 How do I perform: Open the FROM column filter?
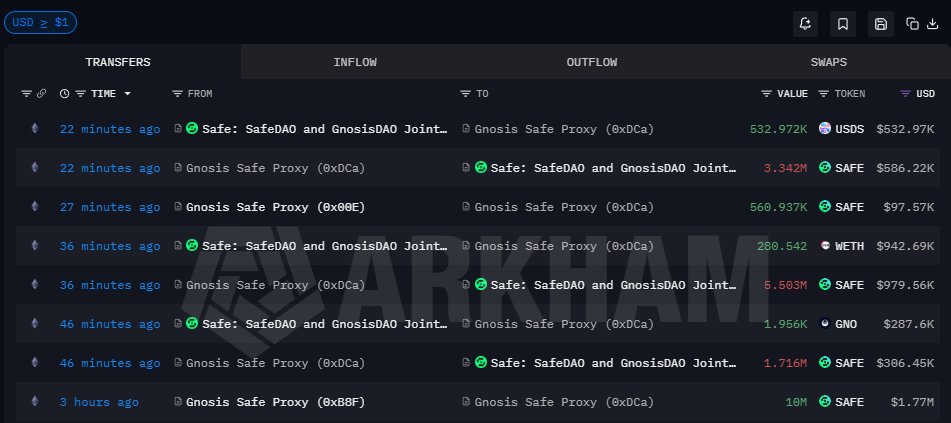178,94
